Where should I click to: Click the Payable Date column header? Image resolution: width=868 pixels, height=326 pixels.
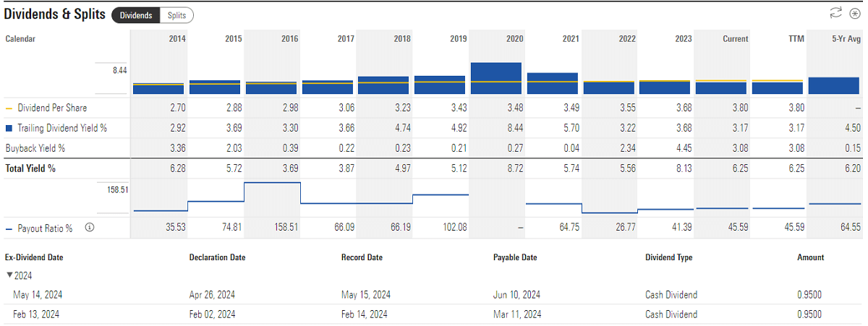515,257
